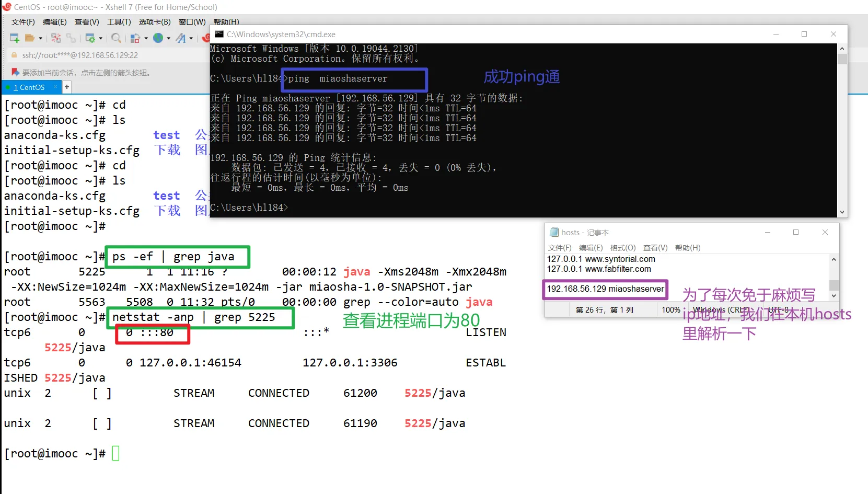The height and width of the screenshot is (494, 868).
Task: Click '192.168.56.129 miaoshaserver' line in Notepad
Action: [x=605, y=289]
